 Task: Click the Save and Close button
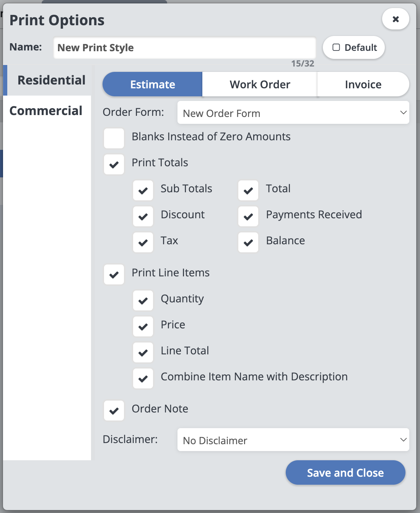coord(345,472)
